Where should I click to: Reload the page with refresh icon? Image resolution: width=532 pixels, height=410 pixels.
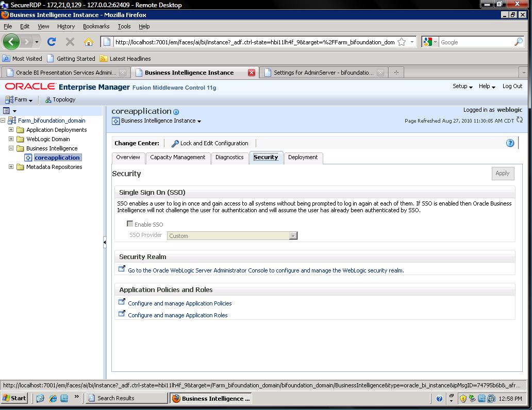click(52, 42)
